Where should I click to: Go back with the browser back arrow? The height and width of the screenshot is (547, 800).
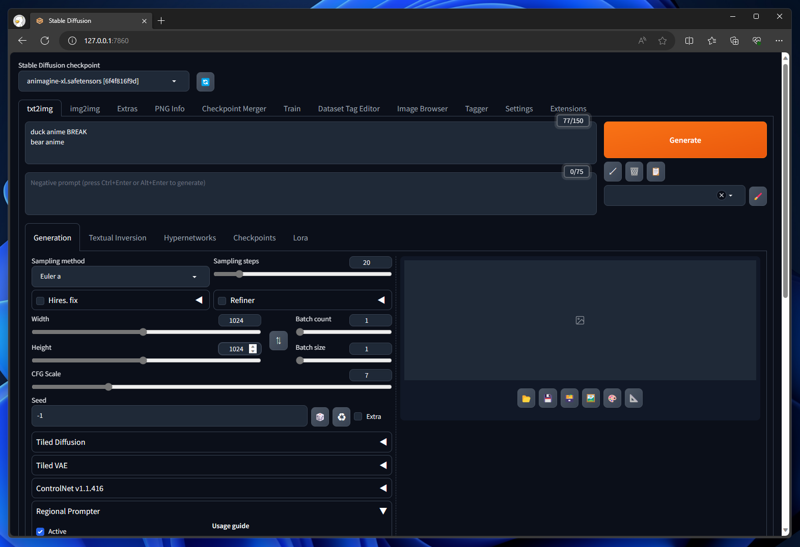(22, 41)
